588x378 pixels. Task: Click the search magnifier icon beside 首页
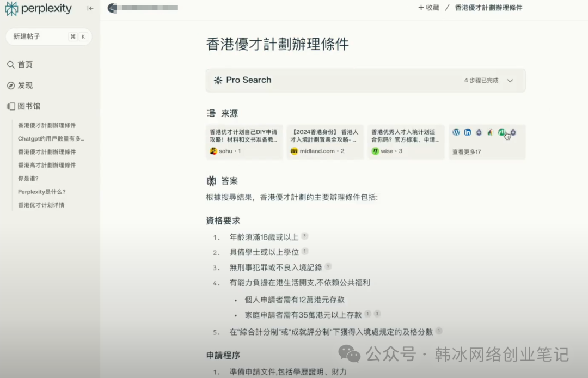pyautogui.click(x=10, y=64)
